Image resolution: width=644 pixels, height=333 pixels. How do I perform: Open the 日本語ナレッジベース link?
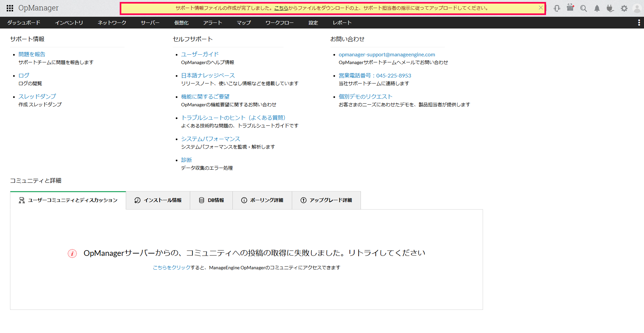(208, 75)
